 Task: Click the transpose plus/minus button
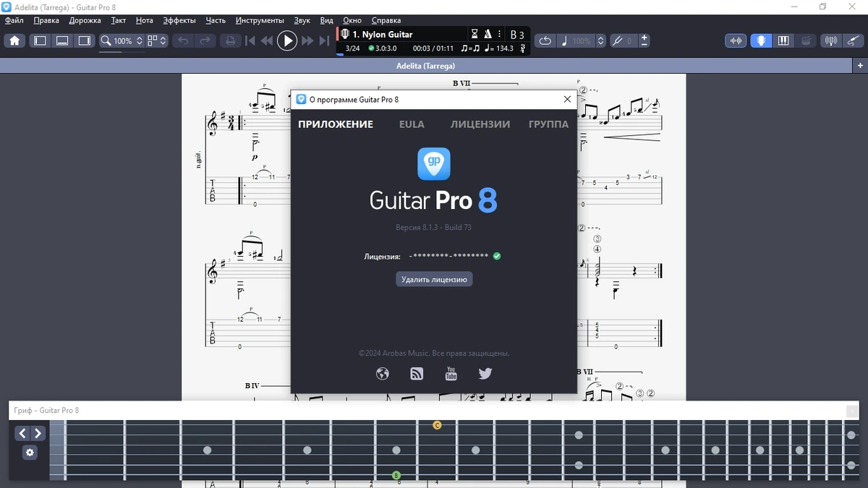click(x=644, y=41)
